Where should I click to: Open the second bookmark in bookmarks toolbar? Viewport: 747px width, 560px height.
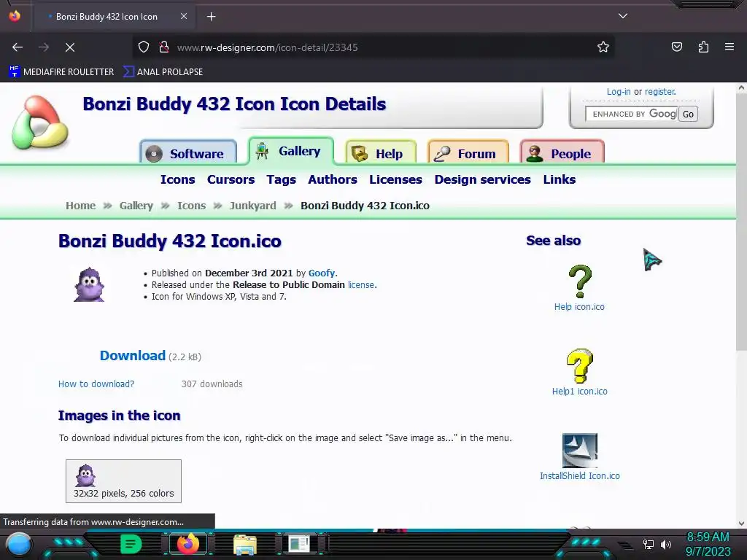tap(163, 72)
